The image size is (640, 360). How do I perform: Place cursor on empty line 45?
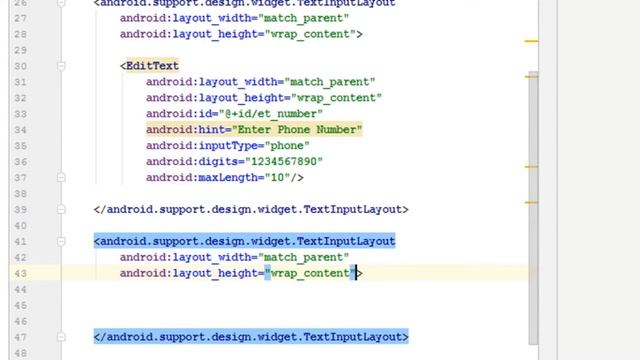(x=294, y=305)
